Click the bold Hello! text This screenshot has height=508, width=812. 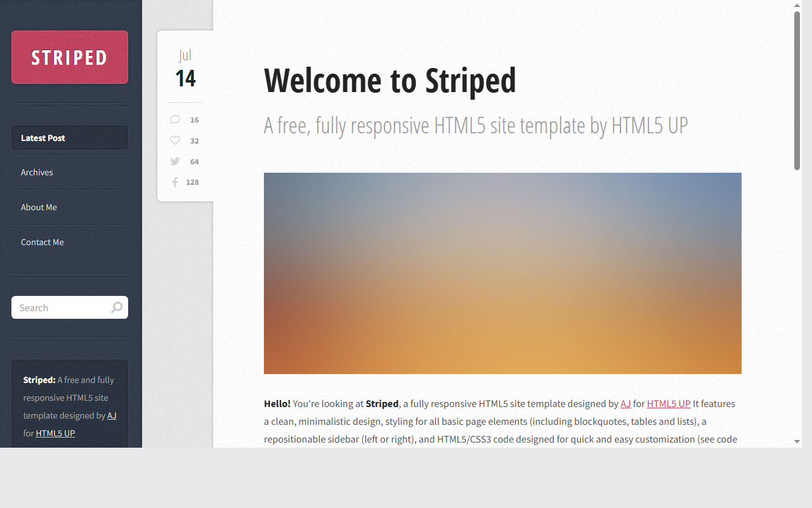(277, 403)
